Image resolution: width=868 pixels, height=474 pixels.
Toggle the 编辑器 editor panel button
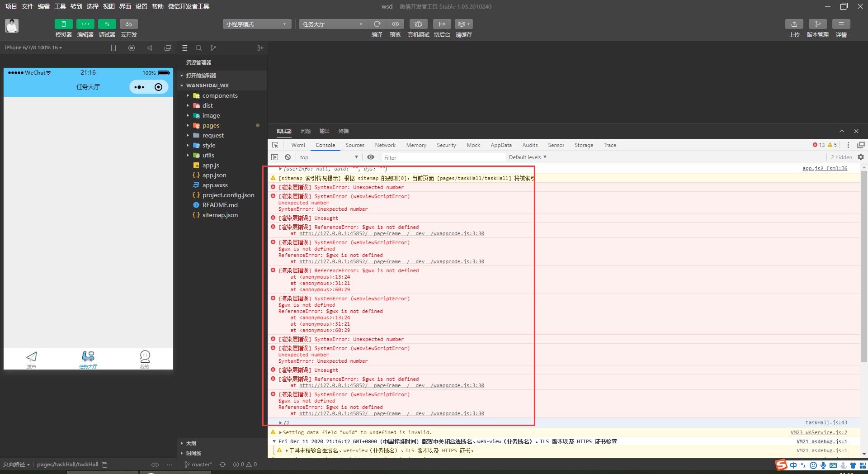tap(85, 24)
